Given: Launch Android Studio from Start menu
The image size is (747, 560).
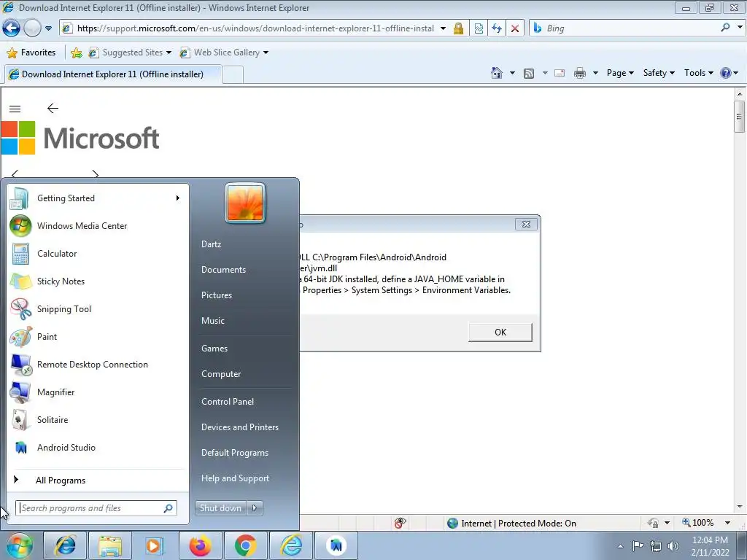Looking at the screenshot, I should pyautogui.click(x=98, y=448).
